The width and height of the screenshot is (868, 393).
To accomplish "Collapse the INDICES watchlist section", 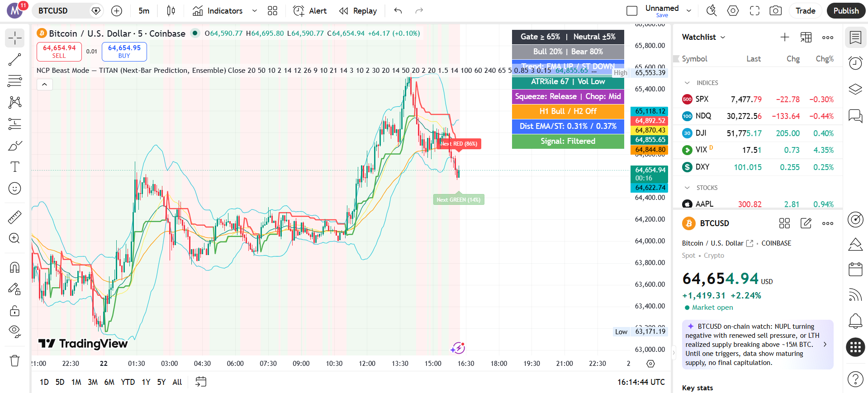I will point(688,83).
